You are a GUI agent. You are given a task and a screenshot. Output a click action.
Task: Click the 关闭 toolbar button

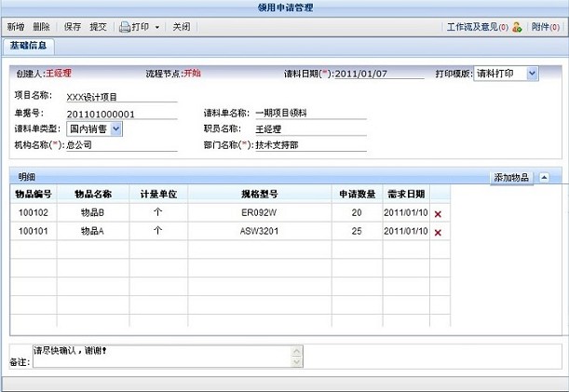click(182, 28)
